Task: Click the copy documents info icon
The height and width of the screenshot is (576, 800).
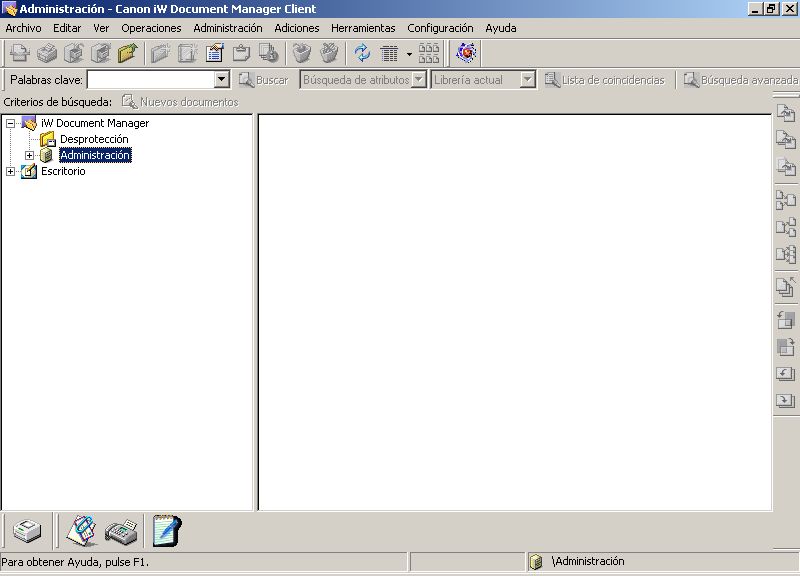Action: [268, 53]
